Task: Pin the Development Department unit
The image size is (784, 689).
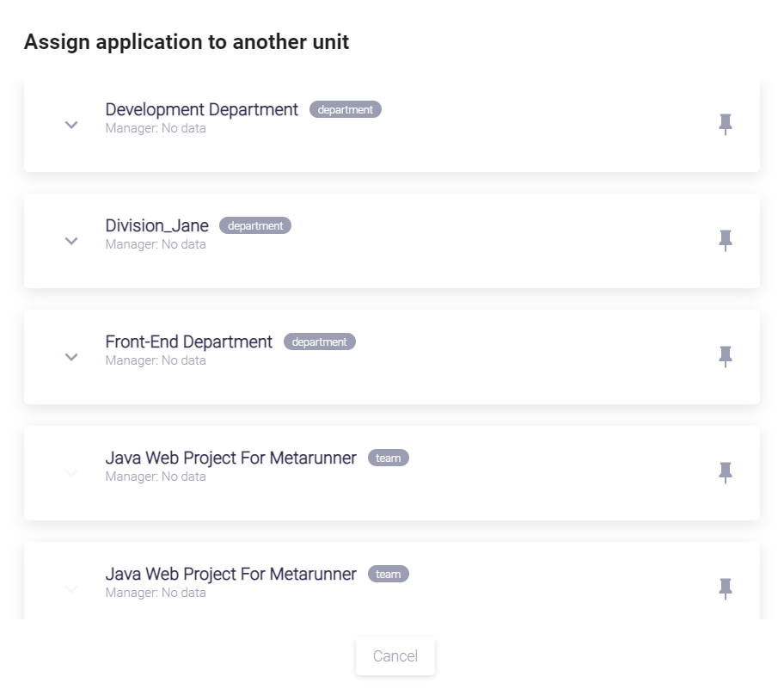Action: click(725, 125)
